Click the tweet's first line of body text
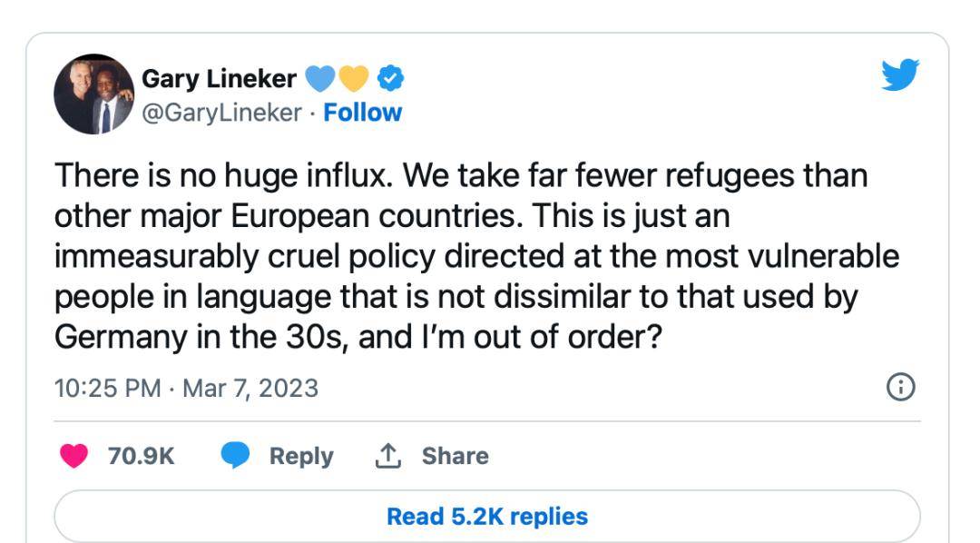Image resolution: width=980 pixels, height=543 pixels. [461, 175]
